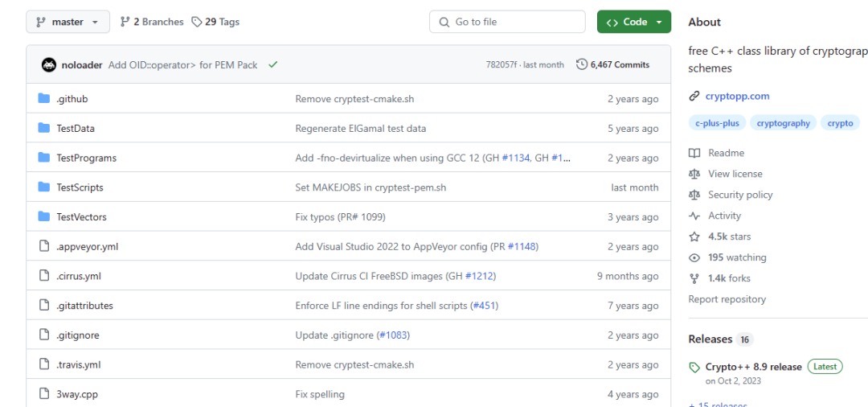This screenshot has height=407, width=868.
Task: Click the .gitignore file icon
Action: click(44, 335)
